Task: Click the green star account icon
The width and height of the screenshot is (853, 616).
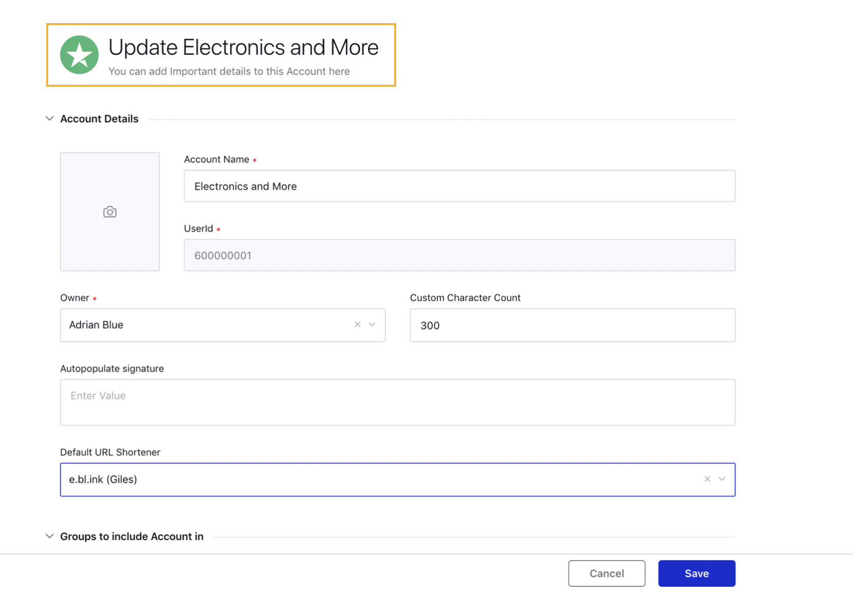Action: coord(80,55)
